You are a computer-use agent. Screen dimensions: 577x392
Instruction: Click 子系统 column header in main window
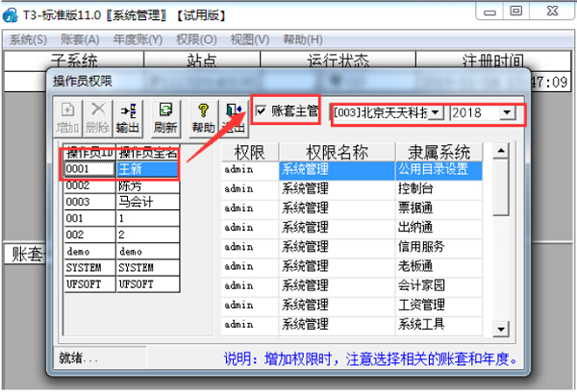click(x=74, y=61)
